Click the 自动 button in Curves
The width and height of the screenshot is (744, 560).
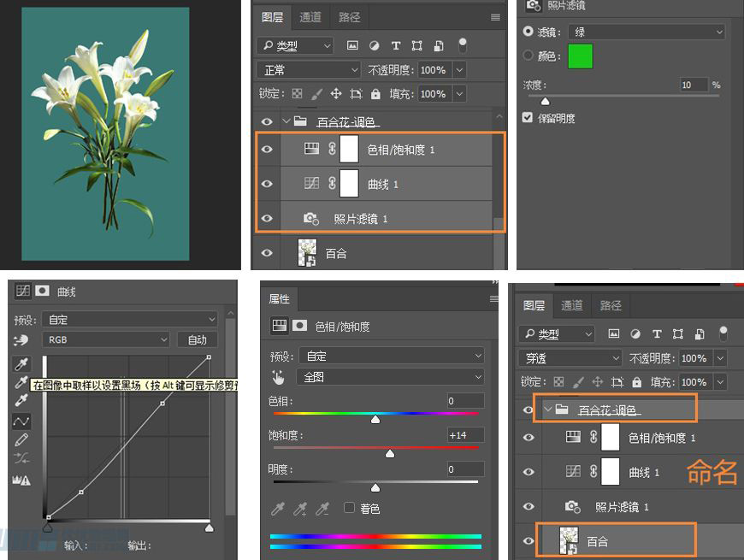pyautogui.click(x=198, y=339)
